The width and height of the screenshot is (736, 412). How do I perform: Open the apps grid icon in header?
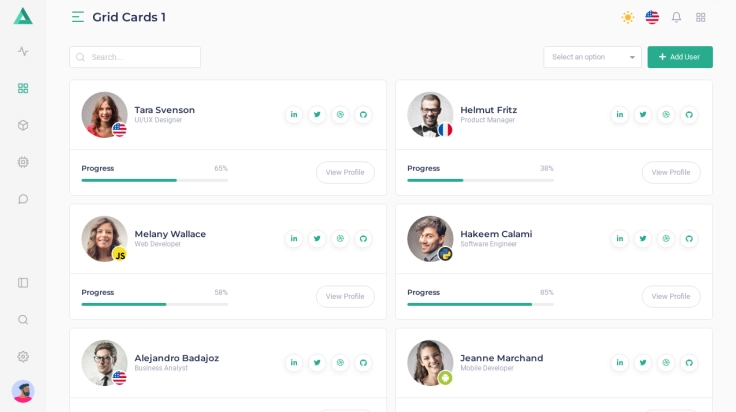pyautogui.click(x=701, y=17)
